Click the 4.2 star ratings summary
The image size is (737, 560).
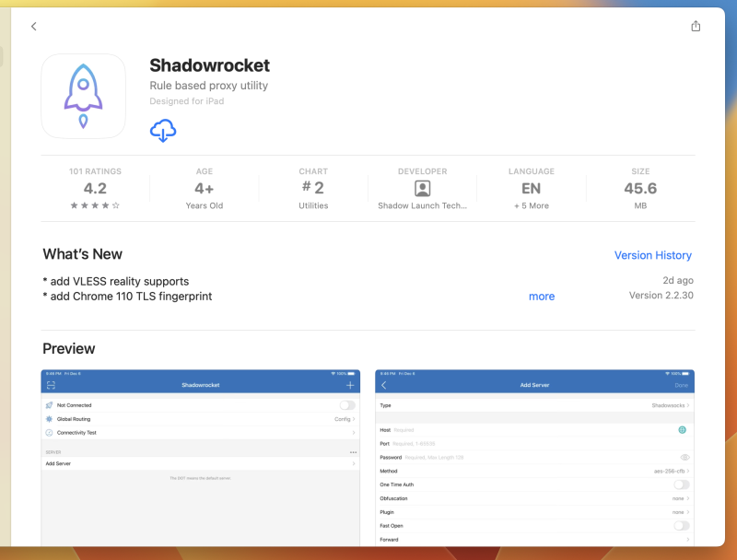point(96,189)
